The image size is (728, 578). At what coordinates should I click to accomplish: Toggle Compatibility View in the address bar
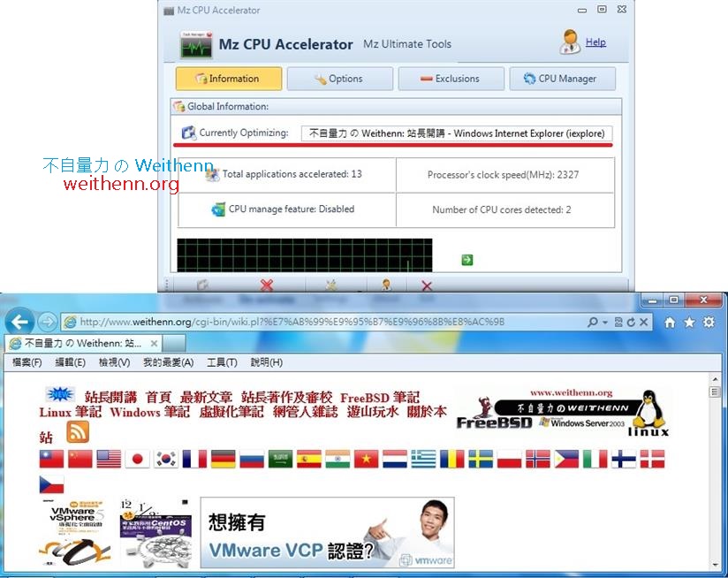(618, 323)
